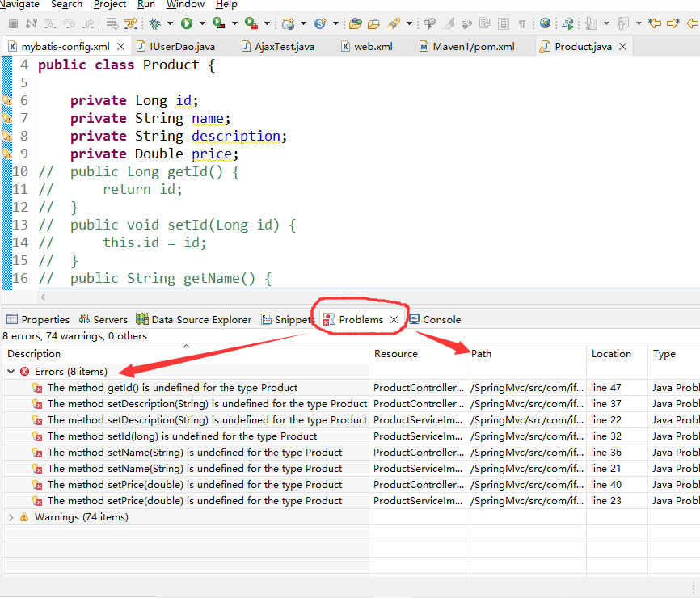This screenshot has width=700, height=598.
Task: Click the Disconnect icon in toolbar
Action: tap(32, 23)
